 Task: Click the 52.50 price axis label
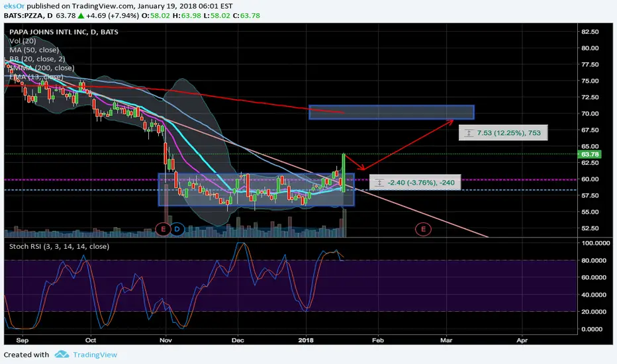pos(590,228)
